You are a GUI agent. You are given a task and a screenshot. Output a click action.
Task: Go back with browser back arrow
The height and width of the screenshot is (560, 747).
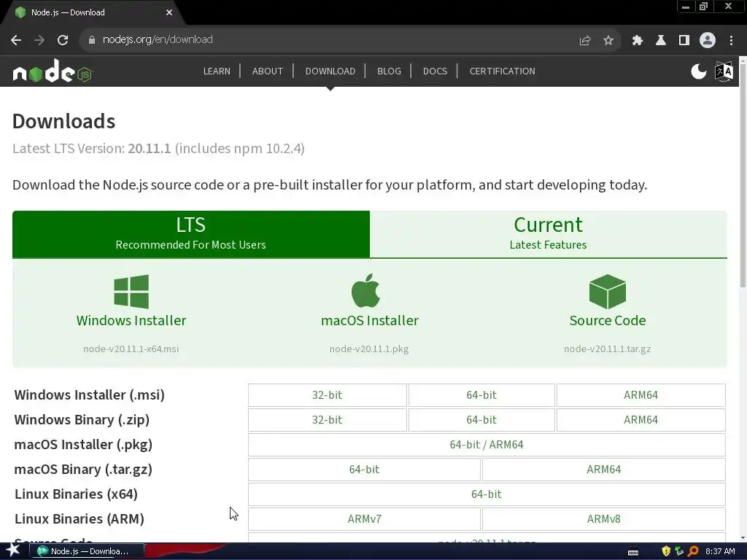tap(16, 40)
